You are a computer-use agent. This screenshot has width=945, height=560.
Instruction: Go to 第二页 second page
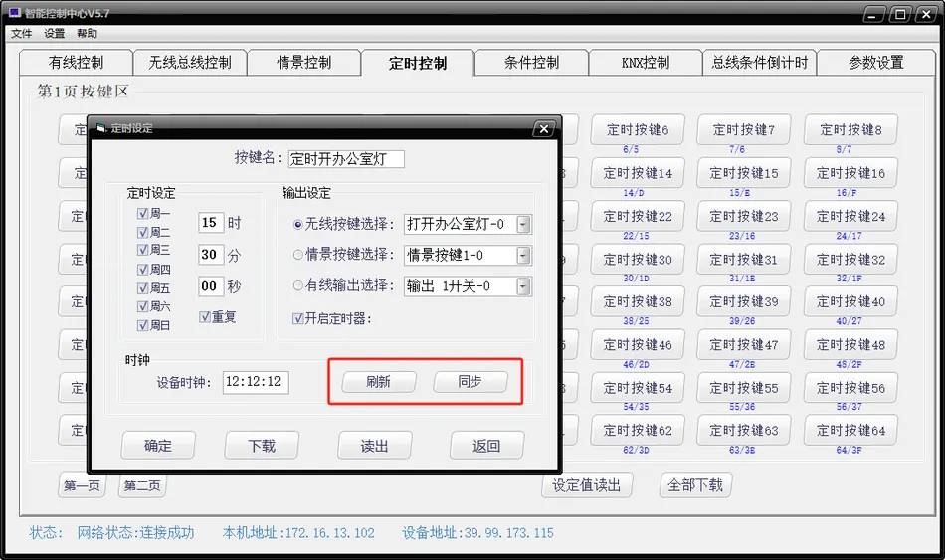[x=142, y=485]
